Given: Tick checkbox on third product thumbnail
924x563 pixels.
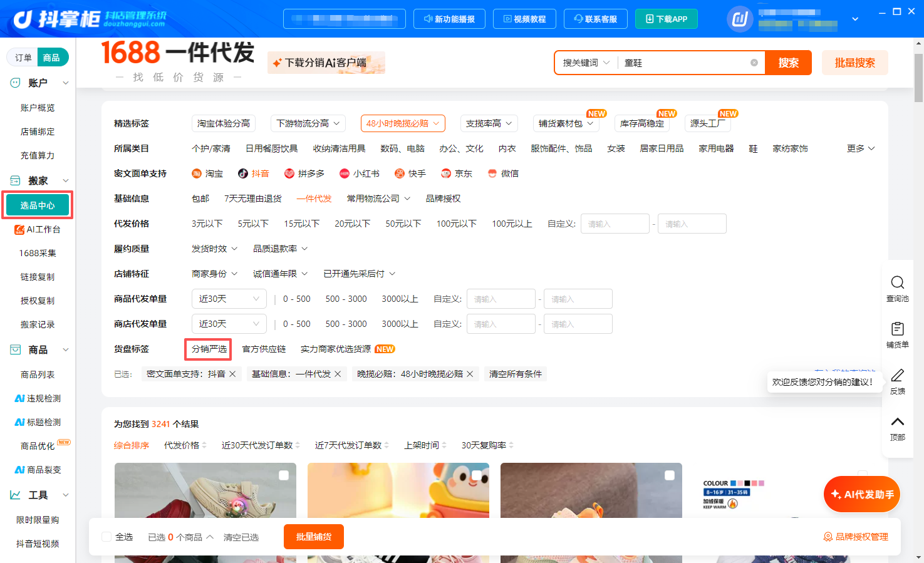Looking at the screenshot, I should [x=670, y=475].
